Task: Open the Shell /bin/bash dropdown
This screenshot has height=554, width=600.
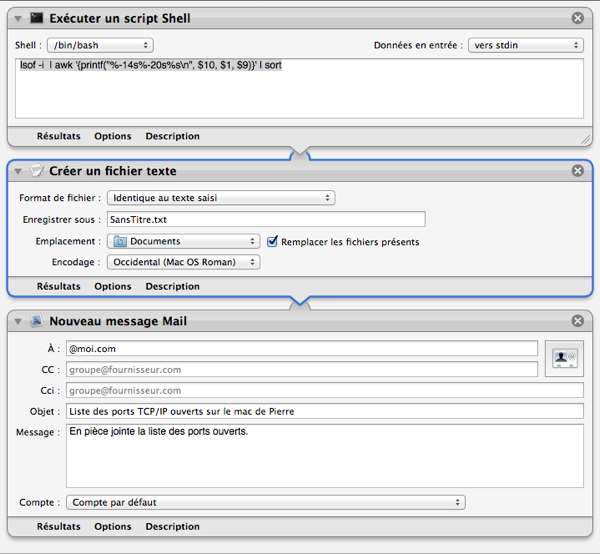Action: click(100, 45)
